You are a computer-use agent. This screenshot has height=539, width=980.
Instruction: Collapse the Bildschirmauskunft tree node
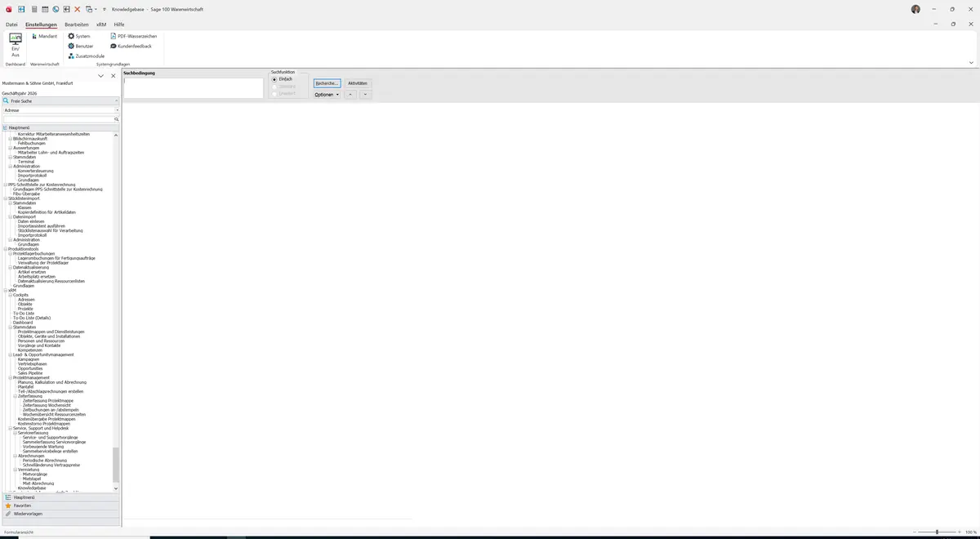click(x=10, y=138)
